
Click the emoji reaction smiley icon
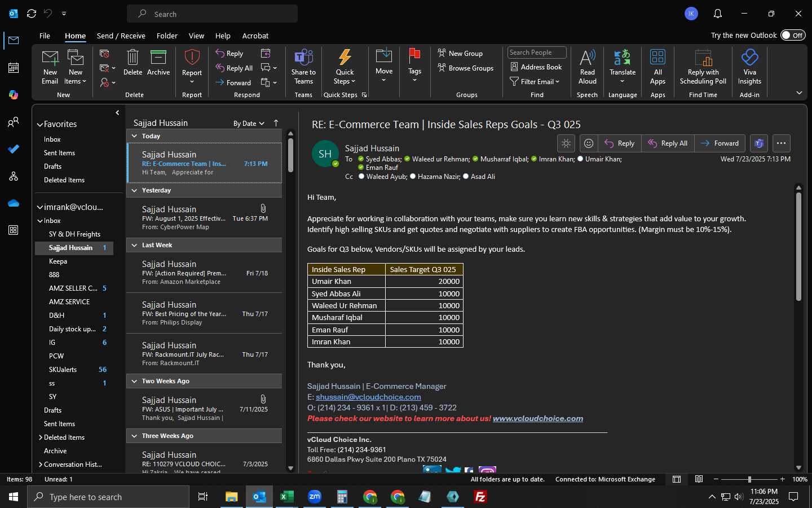point(588,143)
